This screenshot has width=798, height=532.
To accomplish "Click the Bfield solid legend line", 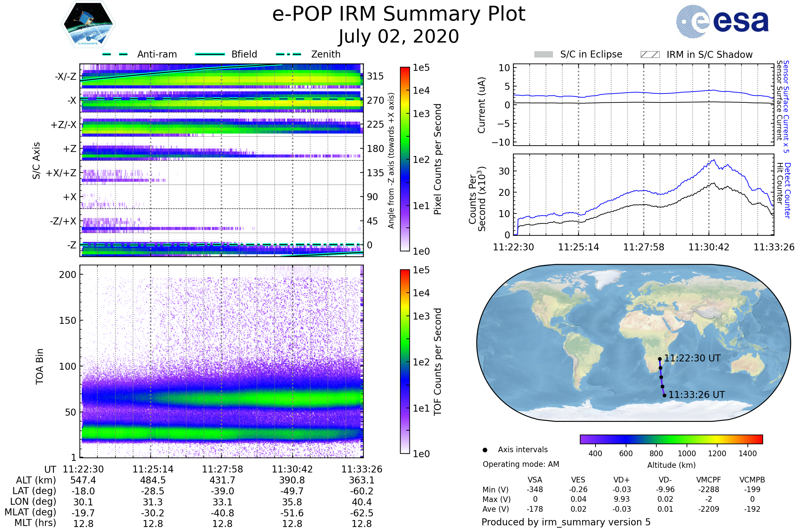I will (x=210, y=54).
